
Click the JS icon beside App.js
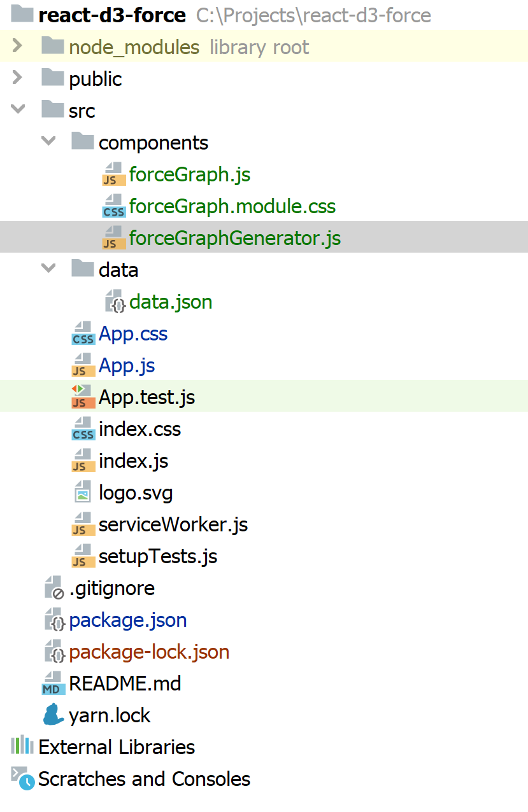(83, 365)
